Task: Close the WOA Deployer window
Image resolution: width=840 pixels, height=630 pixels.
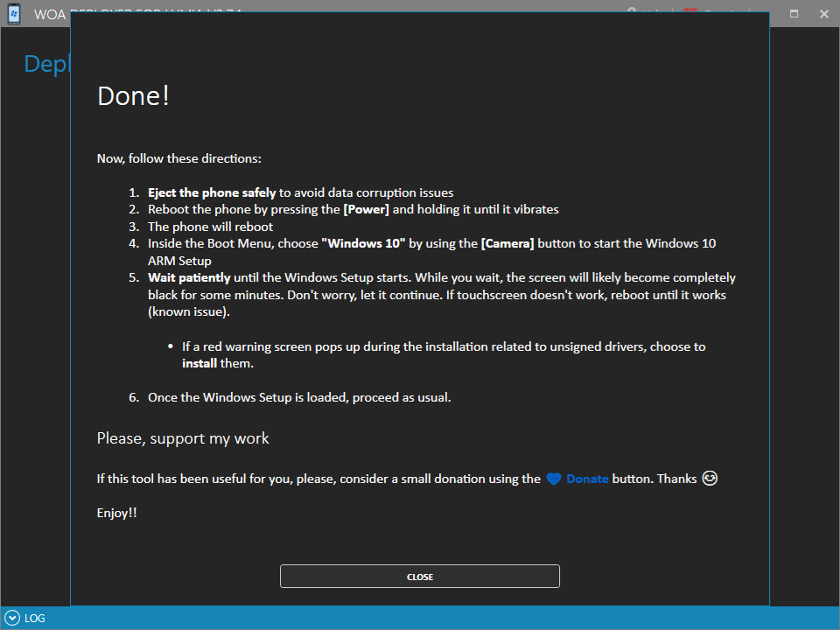Action: coord(824,14)
